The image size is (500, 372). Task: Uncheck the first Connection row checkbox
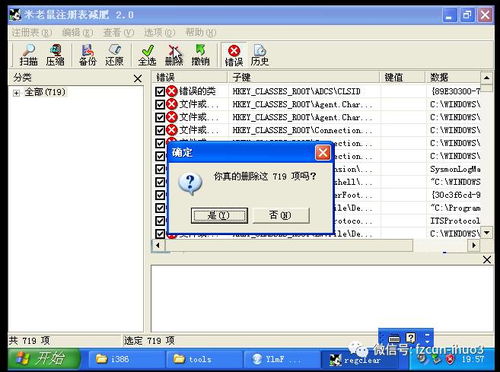160,130
